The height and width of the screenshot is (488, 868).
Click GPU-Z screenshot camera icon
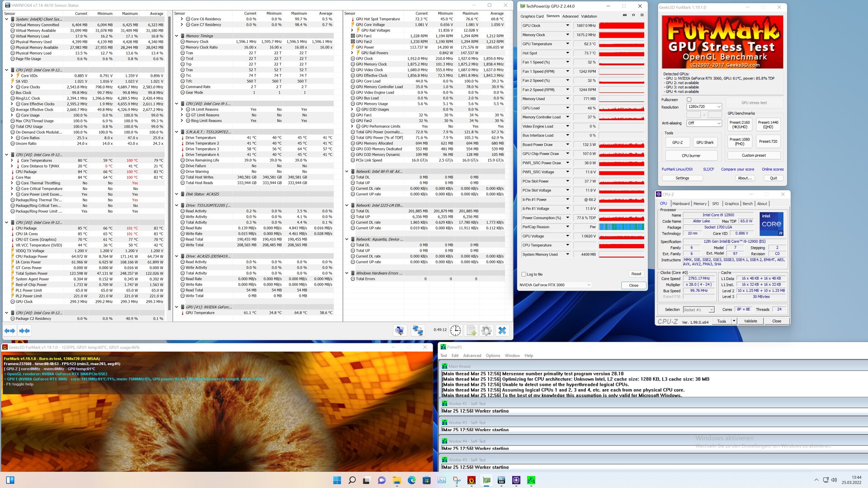click(x=625, y=15)
